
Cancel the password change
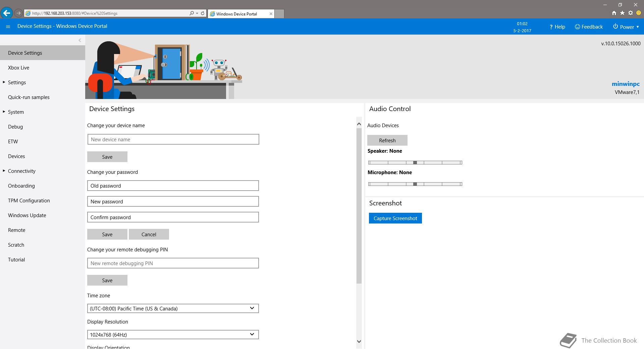pos(149,234)
